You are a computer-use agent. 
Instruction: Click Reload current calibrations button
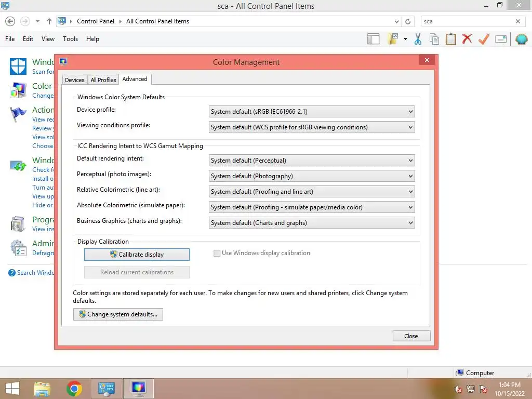(x=137, y=272)
